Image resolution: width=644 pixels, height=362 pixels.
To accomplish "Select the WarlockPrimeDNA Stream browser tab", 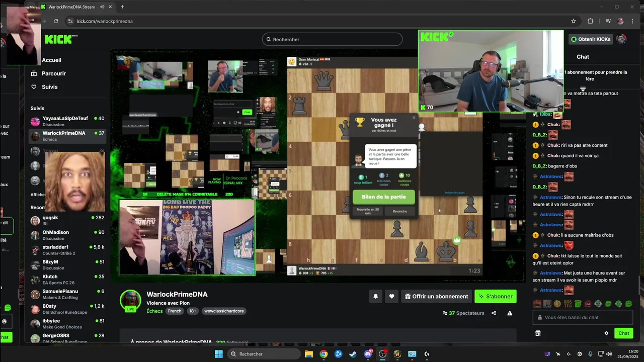I will pyautogui.click(x=76, y=7).
